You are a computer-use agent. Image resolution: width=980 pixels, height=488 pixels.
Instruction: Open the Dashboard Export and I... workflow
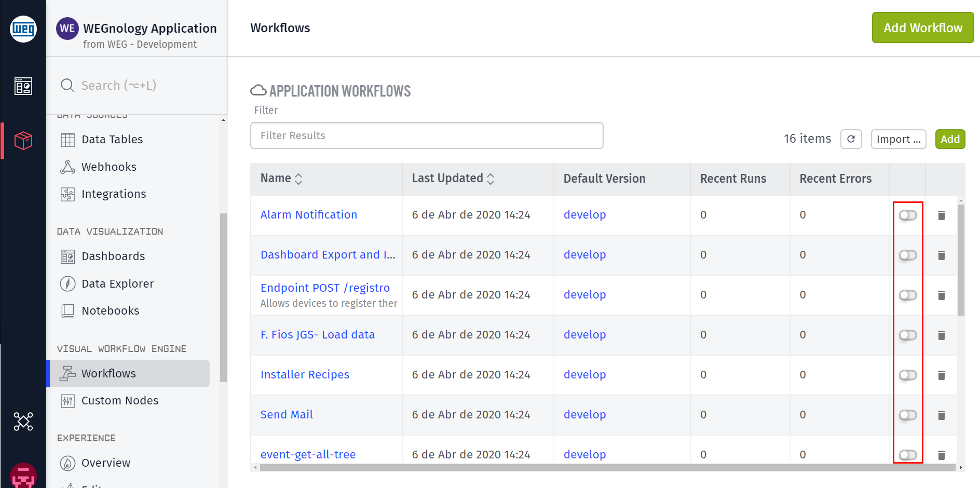tap(328, 255)
